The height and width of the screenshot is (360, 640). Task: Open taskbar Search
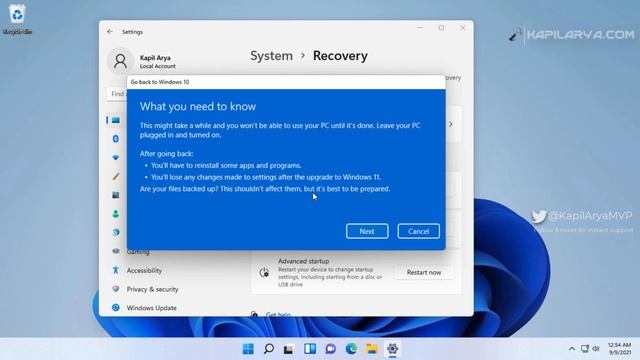269,349
